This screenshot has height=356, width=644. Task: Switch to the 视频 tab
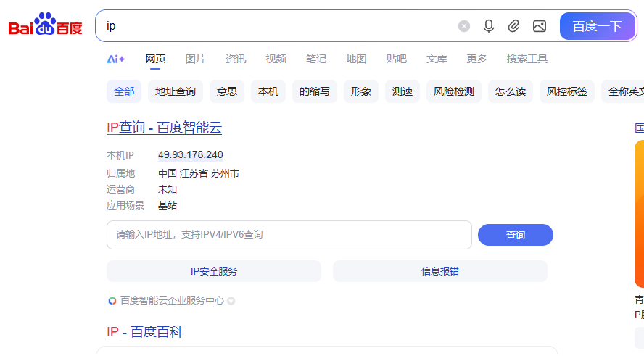[x=276, y=59]
